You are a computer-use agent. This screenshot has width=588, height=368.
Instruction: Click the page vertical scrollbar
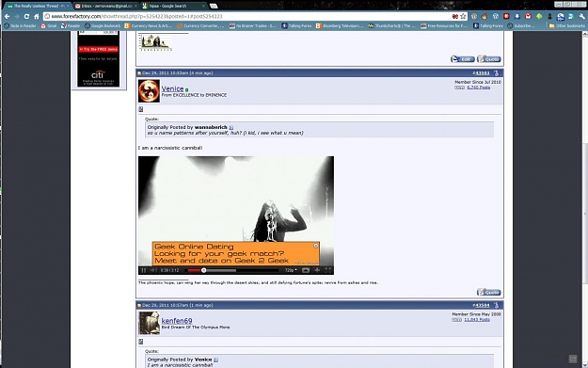(x=584, y=213)
